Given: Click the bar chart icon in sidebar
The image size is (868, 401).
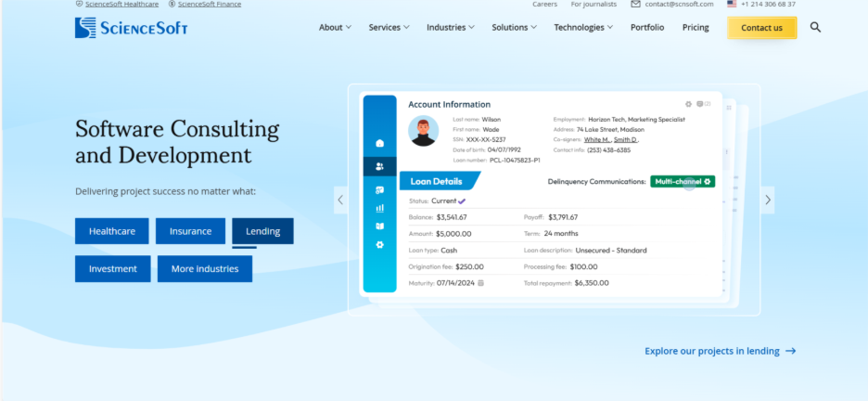Looking at the screenshot, I should click(379, 208).
